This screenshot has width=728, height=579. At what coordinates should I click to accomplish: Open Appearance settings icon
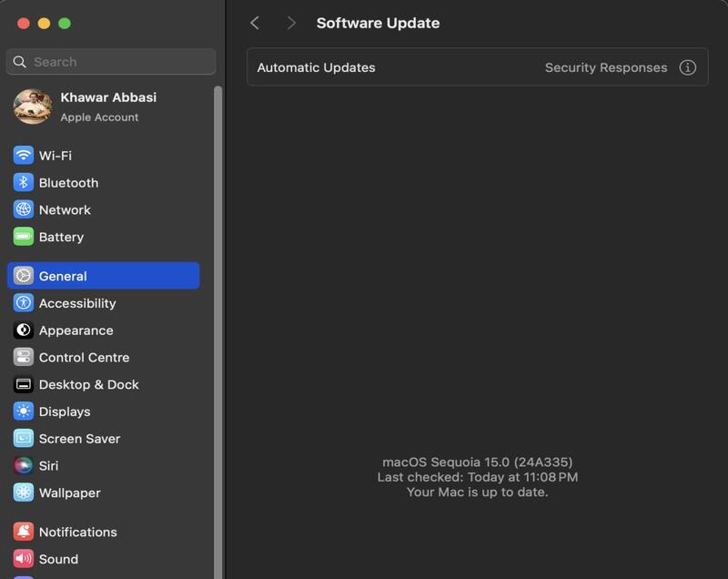pos(24,330)
